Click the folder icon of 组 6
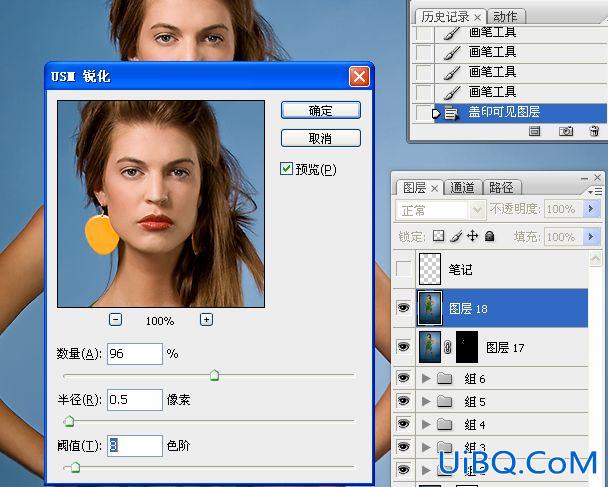The image size is (608, 487). coord(444,378)
